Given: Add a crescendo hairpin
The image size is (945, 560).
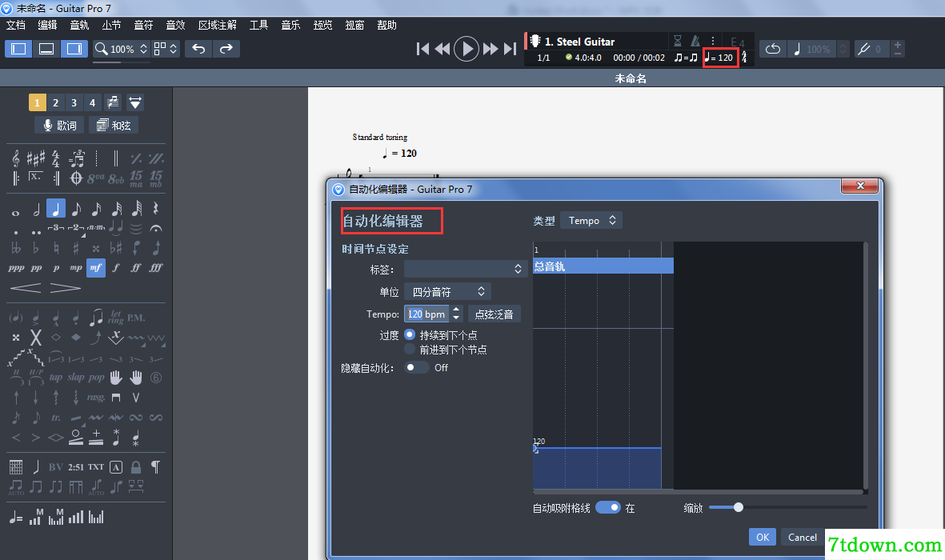Looking at the screenshot, I should tap(26, 288).
